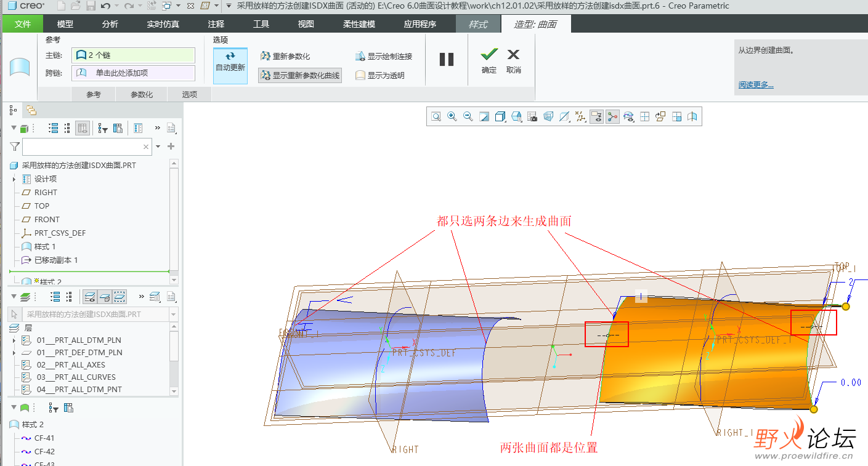Toggle the 自动更新 button
This screenshot has height=466, width=868.
click(230, 65)
